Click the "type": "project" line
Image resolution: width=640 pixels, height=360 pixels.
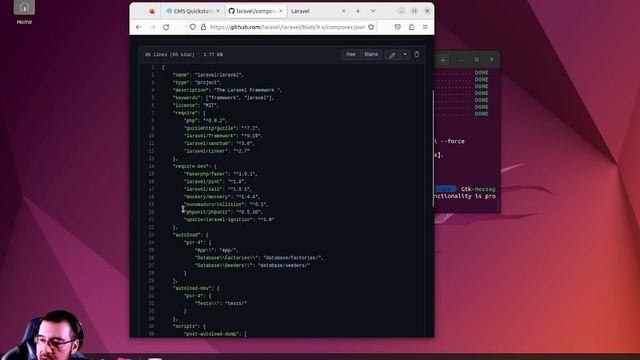(x=197, y=82)
